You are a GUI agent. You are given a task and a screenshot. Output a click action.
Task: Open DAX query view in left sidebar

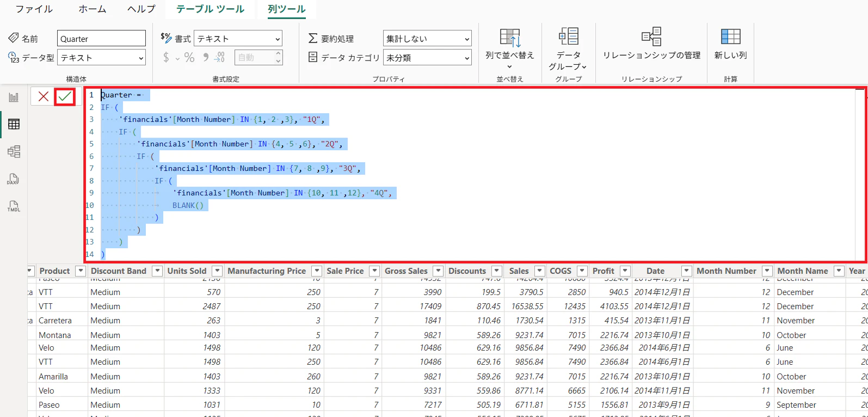tap(14, 179)
